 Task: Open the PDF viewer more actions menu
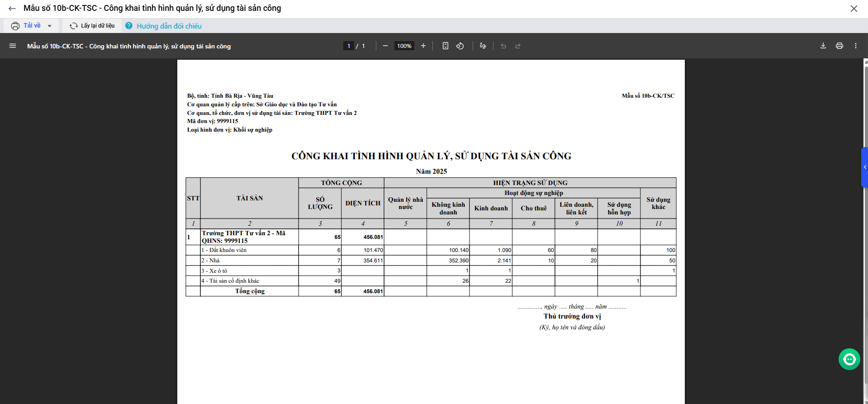click(856, 46)
